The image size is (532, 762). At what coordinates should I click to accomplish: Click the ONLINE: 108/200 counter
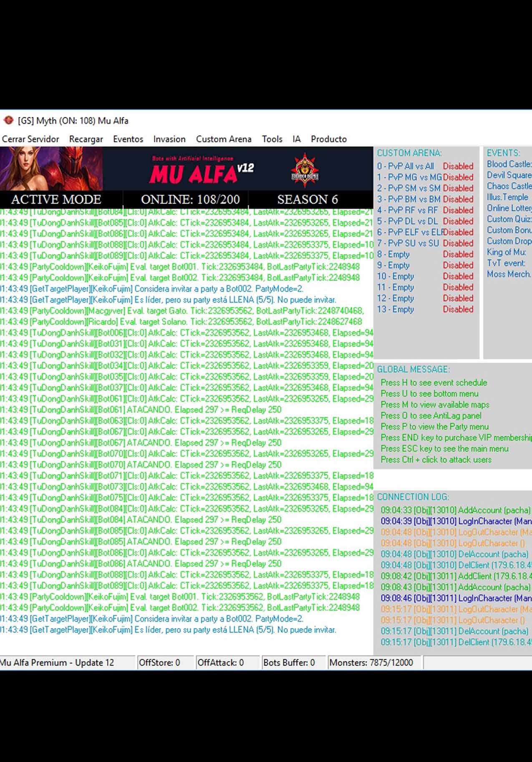point(190,200)
